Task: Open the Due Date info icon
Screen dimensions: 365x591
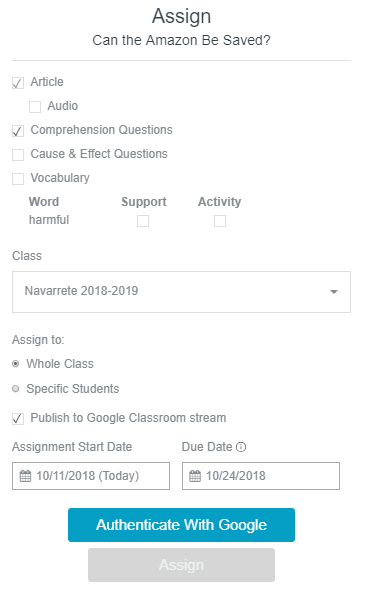Action: 241,447
